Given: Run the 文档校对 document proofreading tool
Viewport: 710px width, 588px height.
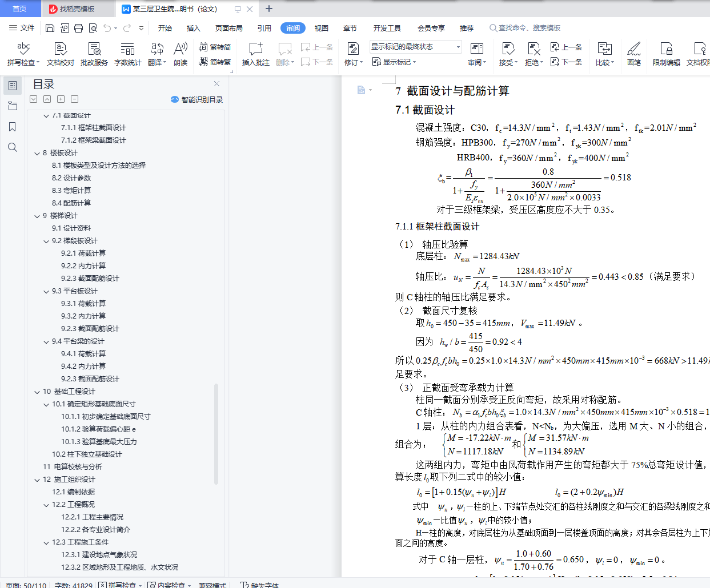Looking at the screenshot, I should pyautogui.click(x=61, y=54).
